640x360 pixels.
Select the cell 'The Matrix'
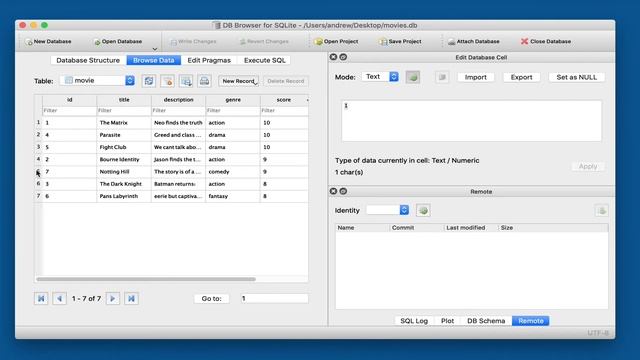click(x=124, y=122)
